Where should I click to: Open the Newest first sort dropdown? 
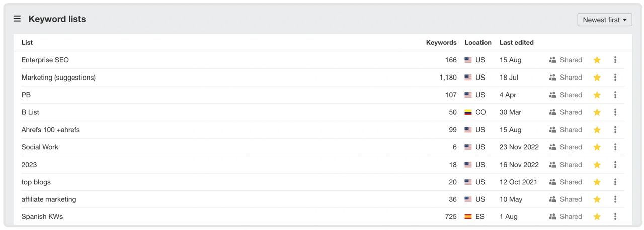click(605, 20)
